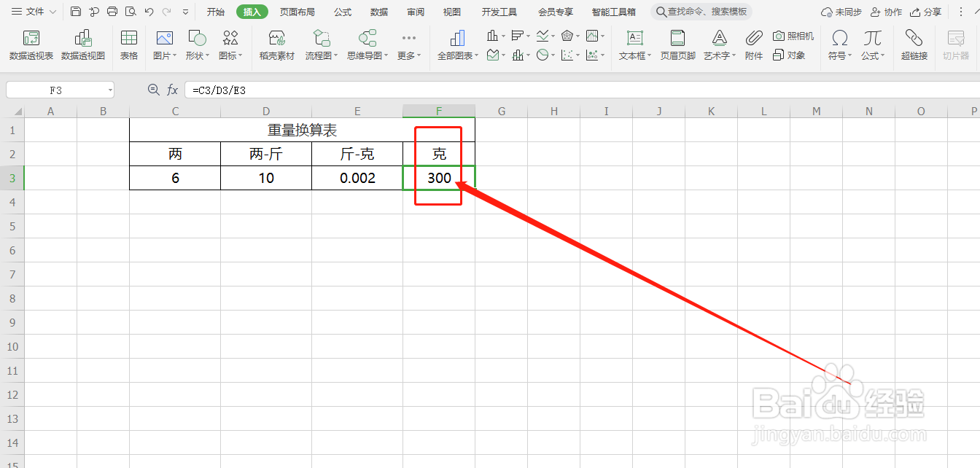Screen dimensions: 980x468
Task: Open the 形状 shapes tool
Action: pos(195,44)
